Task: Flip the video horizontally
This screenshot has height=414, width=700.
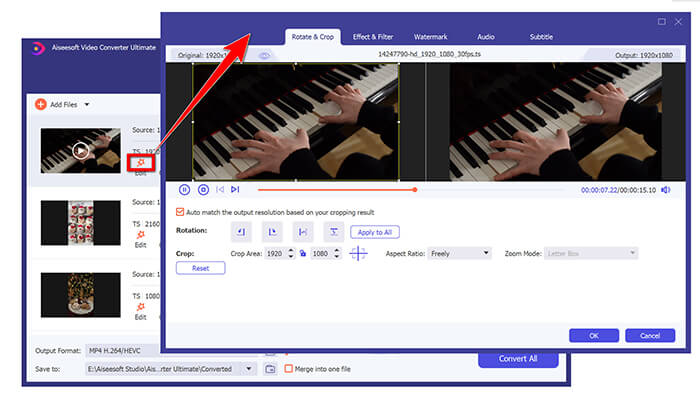Action: tap(303, 232)
